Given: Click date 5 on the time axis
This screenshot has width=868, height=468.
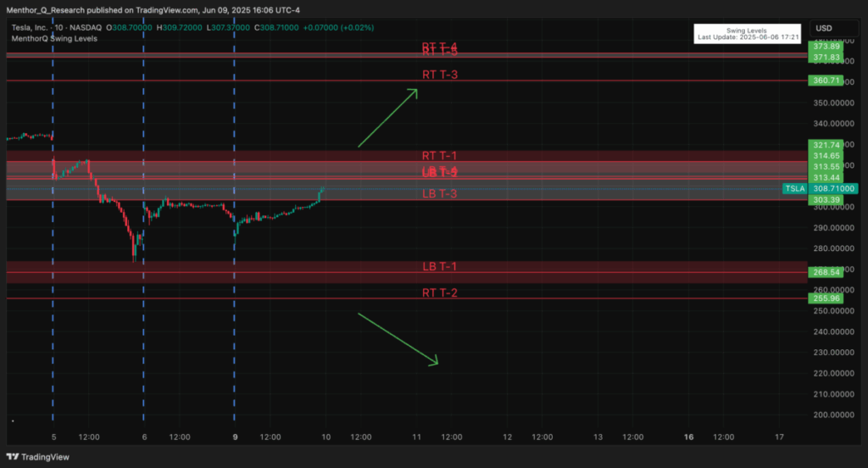Looking at the screenshot, I should coord(53,437).
